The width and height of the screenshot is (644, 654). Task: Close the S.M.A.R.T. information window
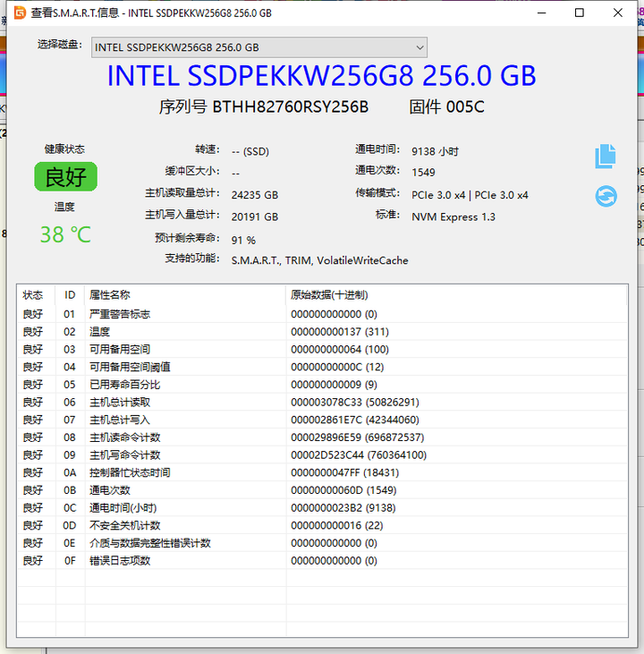[618, 13]
